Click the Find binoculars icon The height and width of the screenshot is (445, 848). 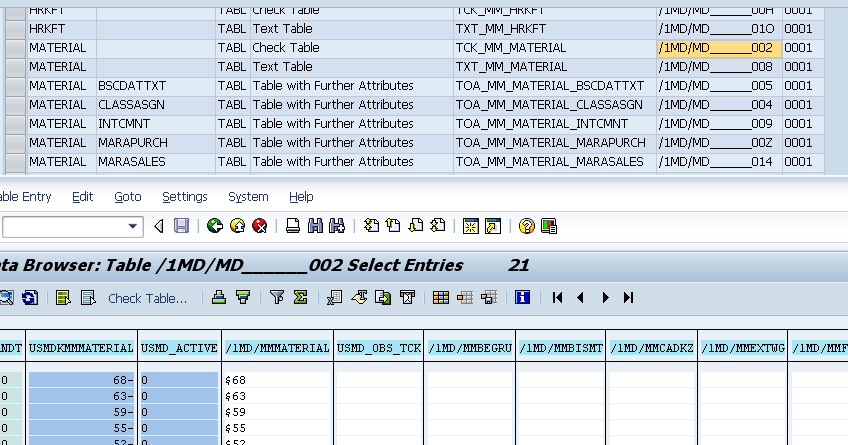click(315, 226)
